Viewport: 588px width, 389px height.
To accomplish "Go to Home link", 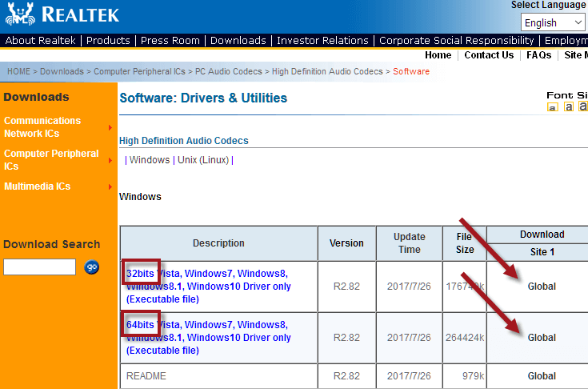I will click(x=438, y=55).
